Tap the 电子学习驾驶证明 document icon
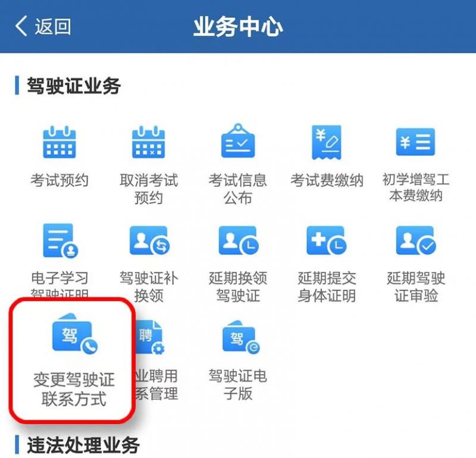The image size is (476, 458). pos(60,241)
